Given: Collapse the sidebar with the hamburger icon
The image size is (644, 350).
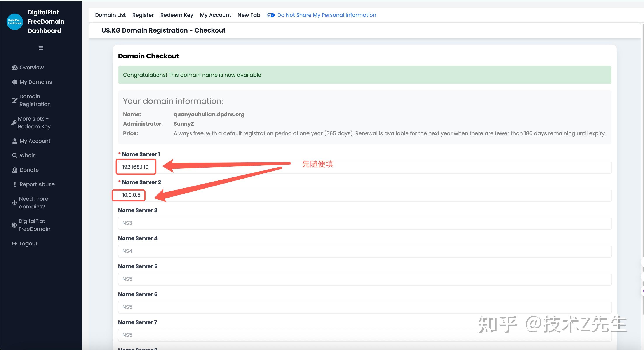Looking at the screenshot, I should (41, 48).
